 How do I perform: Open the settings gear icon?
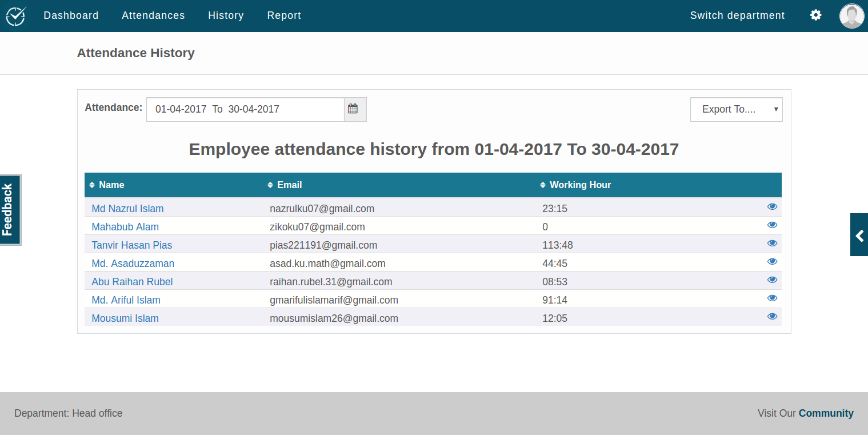pos(815,15)
